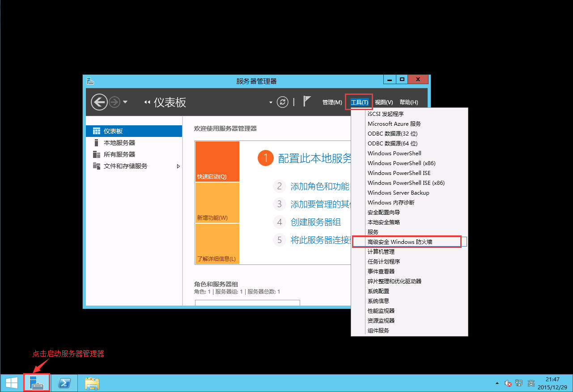The image size is (573, 392).
Task: Show hidden system tray icons
Action: click(497, 383)
